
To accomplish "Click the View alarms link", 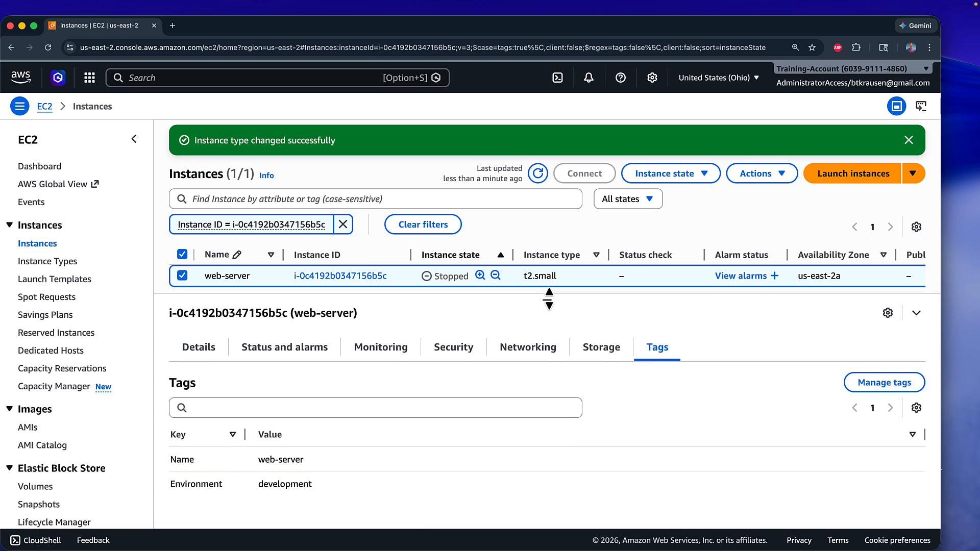I will click(x=741, y=275).
